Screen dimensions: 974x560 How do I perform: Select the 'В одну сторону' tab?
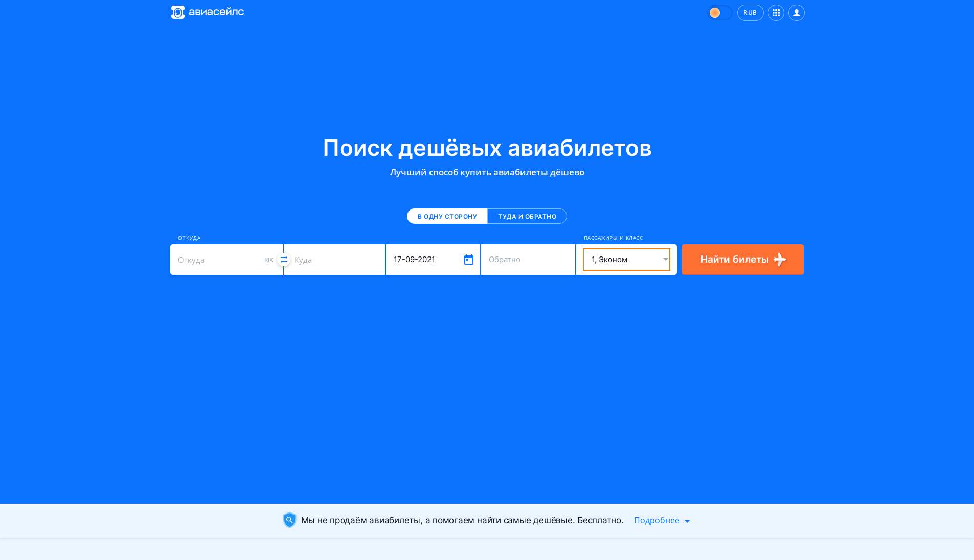pyautogui.click(x=447, y=216)
